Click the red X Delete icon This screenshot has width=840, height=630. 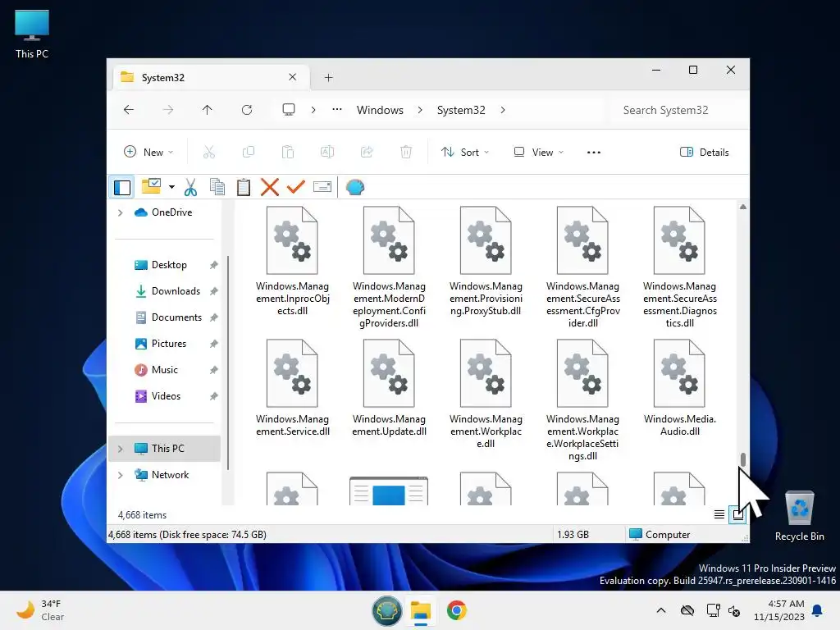269,187
